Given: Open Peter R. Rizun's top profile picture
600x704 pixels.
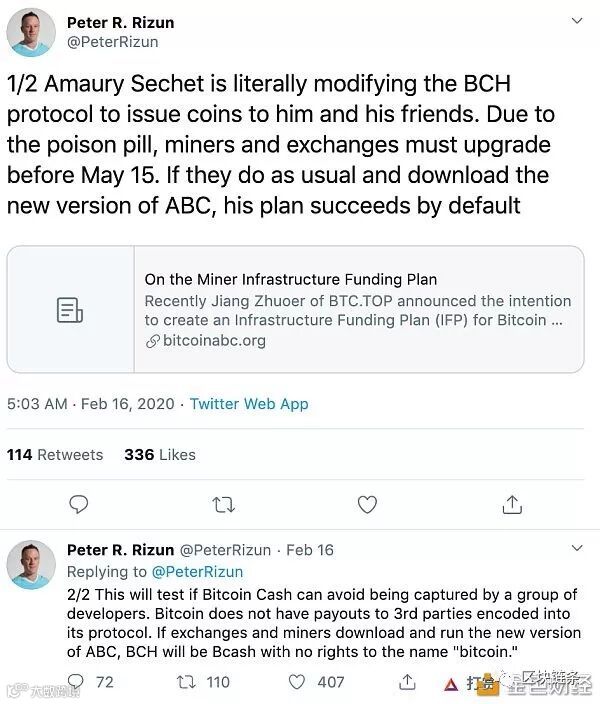Looking at the screenshot, I should [31, 32].
